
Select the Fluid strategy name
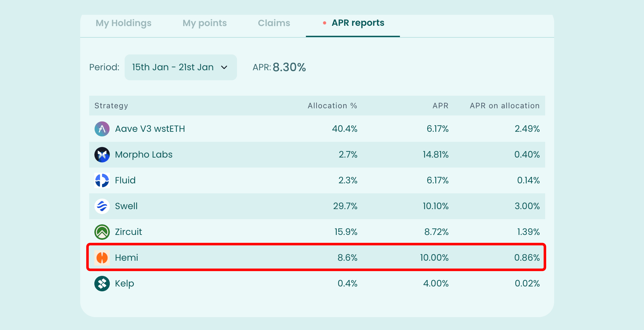pyautogui.click(x=125, y=180)
